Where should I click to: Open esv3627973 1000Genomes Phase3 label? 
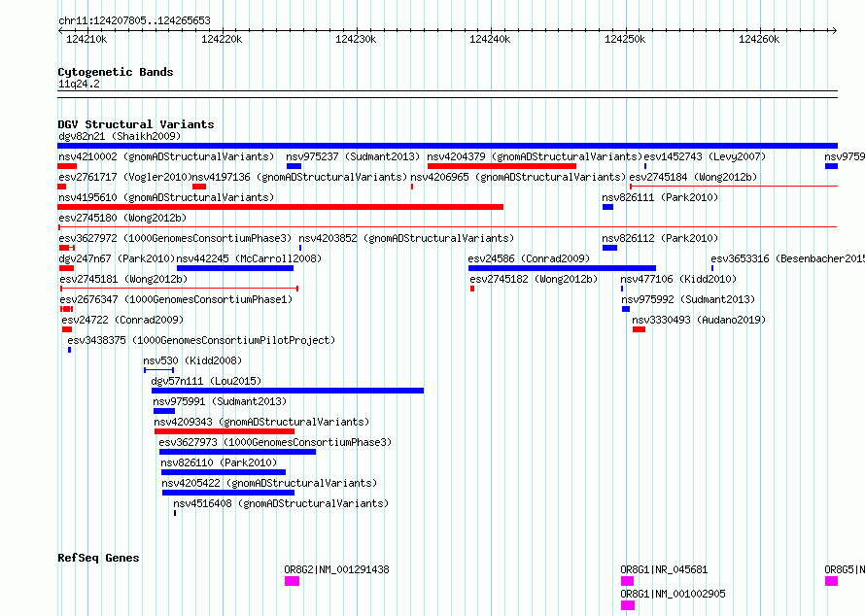tap(275, 442)
